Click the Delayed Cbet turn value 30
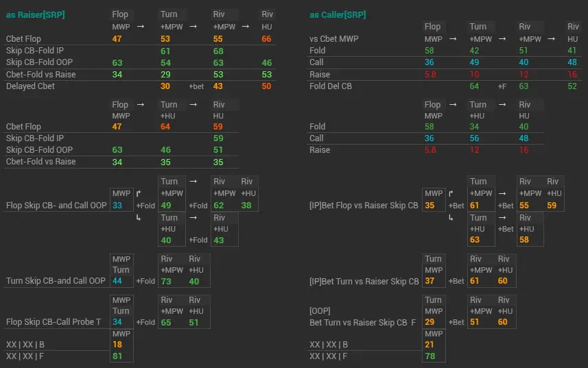The width and height of the screenshot is (588, 368). tap(165, 86)
